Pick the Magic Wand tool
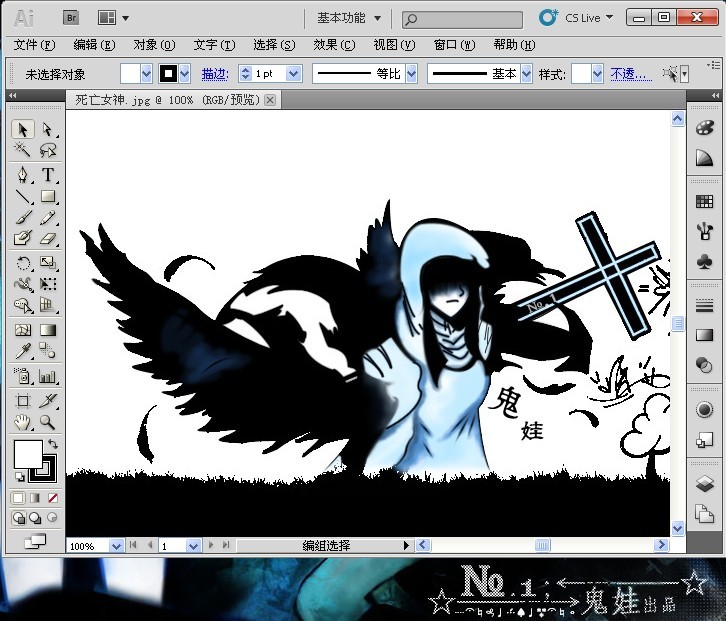 (23, 151)
